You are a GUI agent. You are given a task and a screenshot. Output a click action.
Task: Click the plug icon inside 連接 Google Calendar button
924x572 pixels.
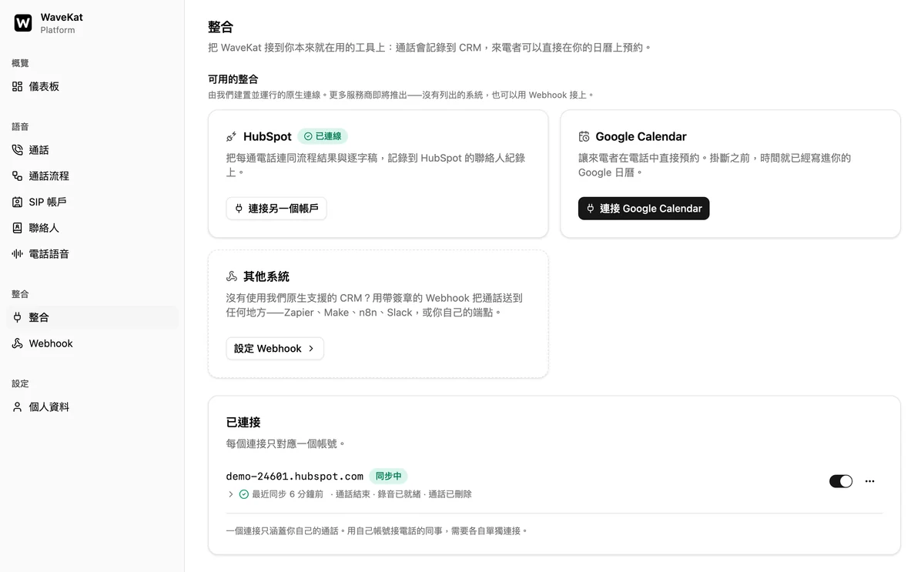point(591,209)
